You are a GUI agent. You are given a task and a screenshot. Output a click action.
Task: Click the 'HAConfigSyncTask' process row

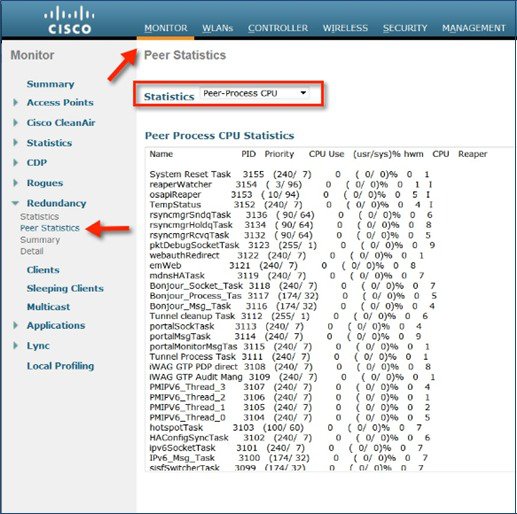coord(290,438)
